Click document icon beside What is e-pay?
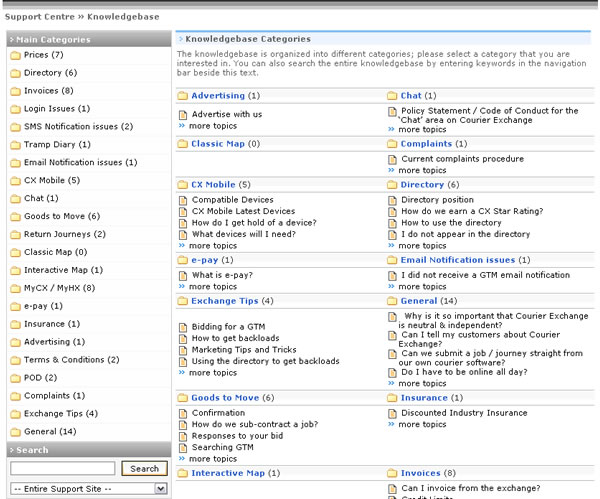 pos(183,275)
